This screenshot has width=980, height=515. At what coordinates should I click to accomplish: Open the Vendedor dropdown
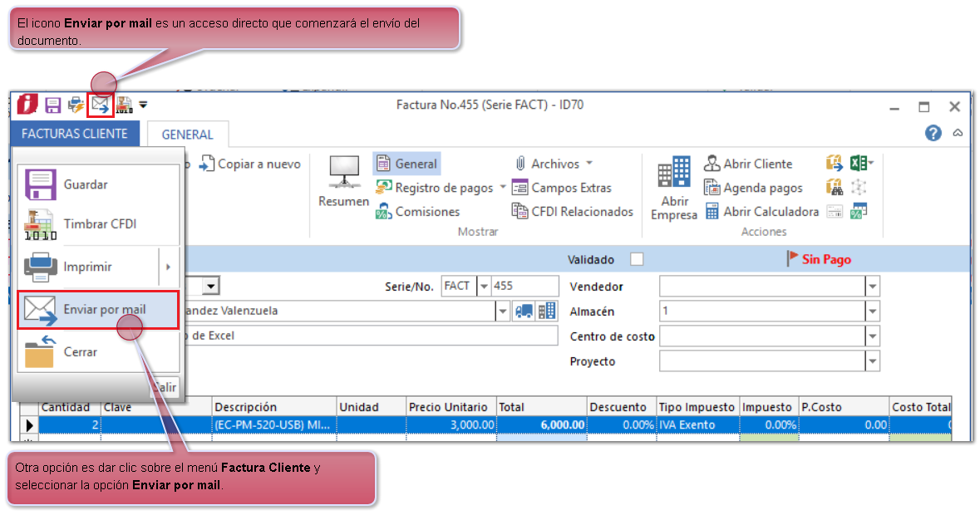(x=873, y=287)
